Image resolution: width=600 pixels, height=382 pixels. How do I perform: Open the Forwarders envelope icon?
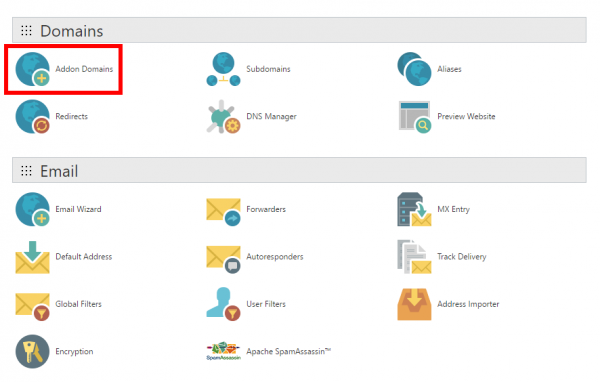223,211
